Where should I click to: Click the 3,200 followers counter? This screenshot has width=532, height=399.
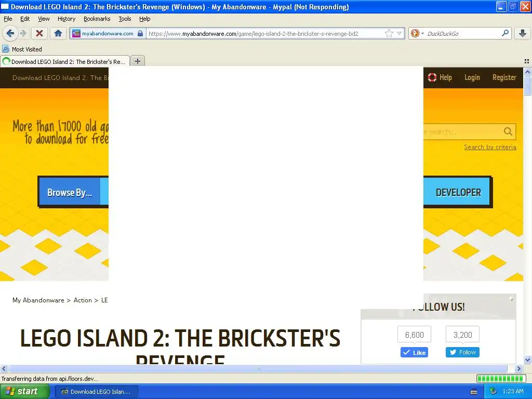pos(462,335)
